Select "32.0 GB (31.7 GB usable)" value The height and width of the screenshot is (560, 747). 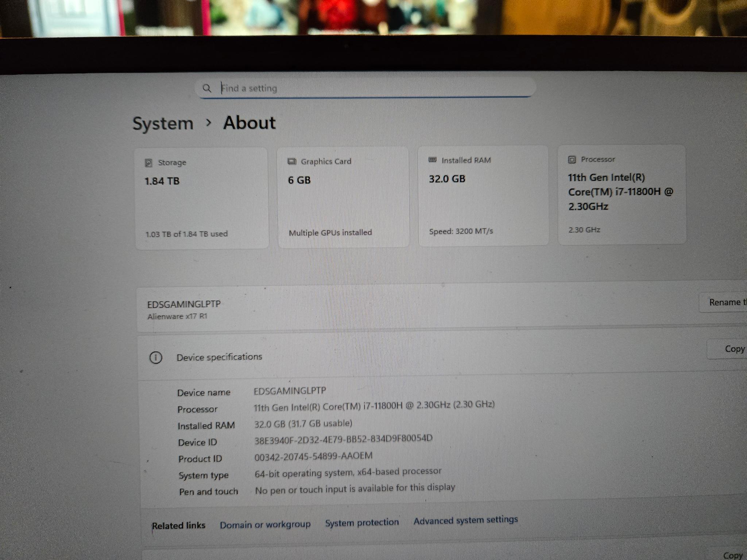(x=303, y=424)
